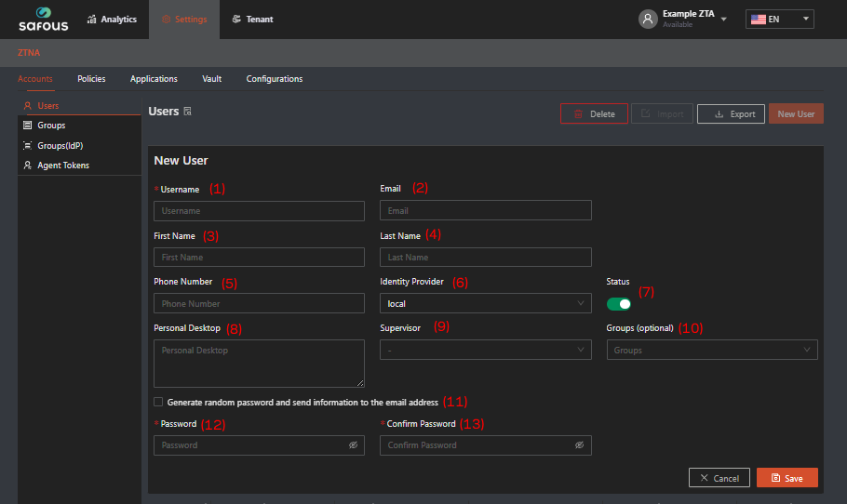
Task: Open the Supervisor dropdown
Action: click(485, 351)
